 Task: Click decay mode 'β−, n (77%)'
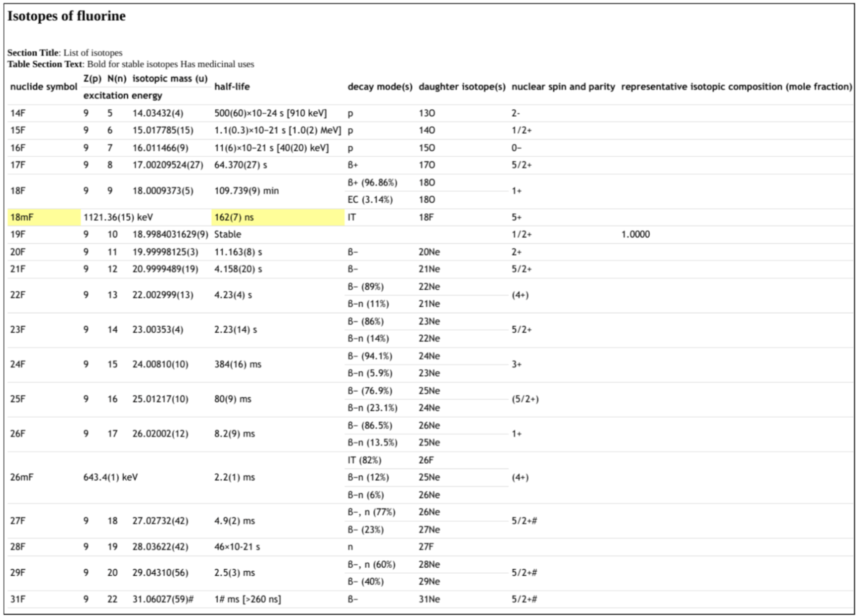(371, 512)
